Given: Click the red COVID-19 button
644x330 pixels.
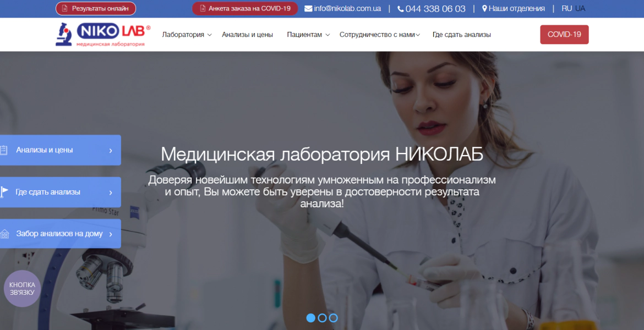Looking at the screenshot, I should point(564,35).
